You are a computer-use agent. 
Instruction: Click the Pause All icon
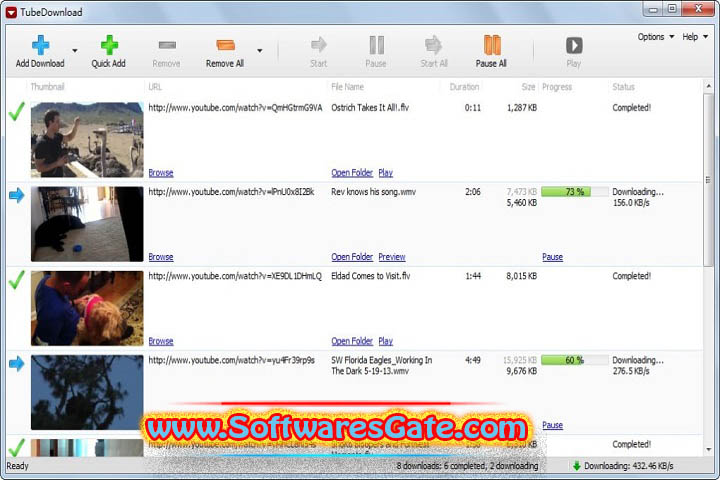492,45
